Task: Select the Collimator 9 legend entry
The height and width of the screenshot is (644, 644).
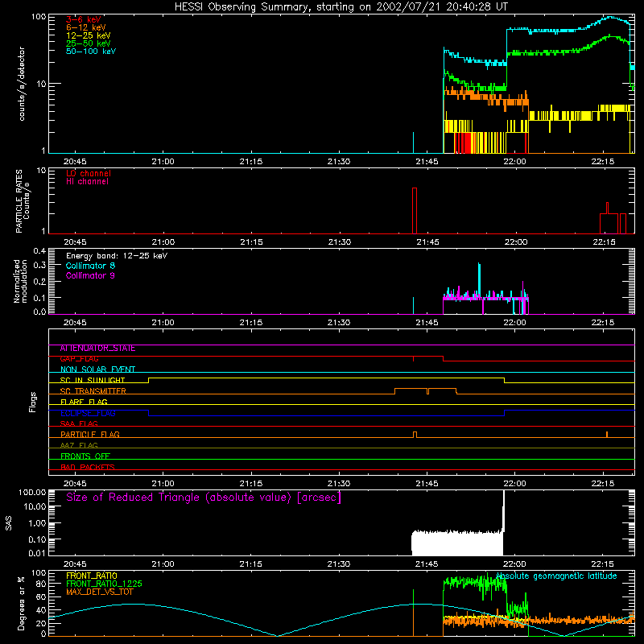Action: 90,275
